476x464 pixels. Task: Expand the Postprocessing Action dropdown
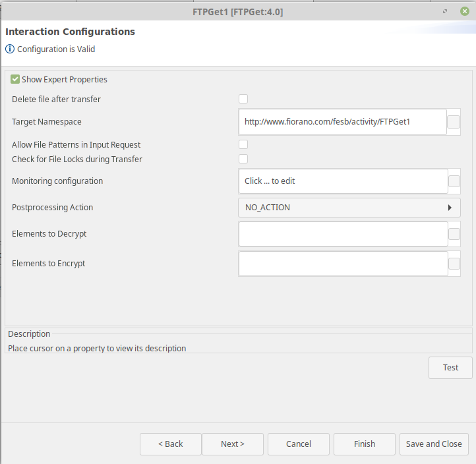coord(349,208)
